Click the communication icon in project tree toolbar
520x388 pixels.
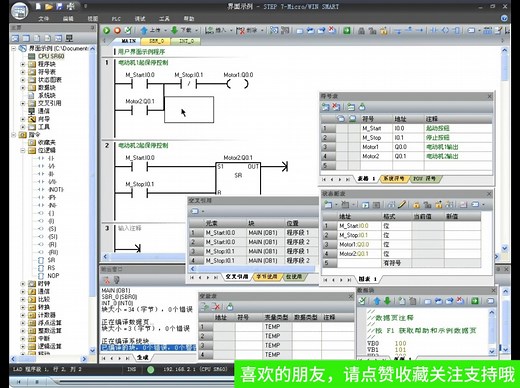[x=69, y=38]
